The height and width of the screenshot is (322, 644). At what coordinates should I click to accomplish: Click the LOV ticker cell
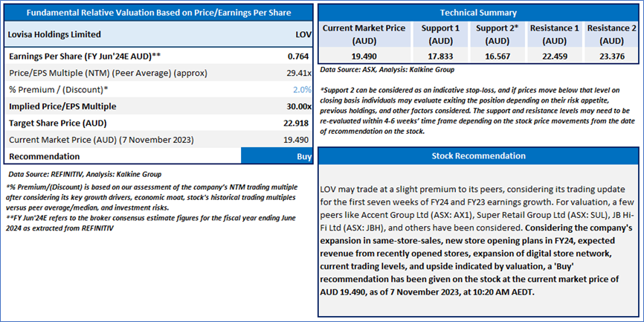(x=303, y=34)
